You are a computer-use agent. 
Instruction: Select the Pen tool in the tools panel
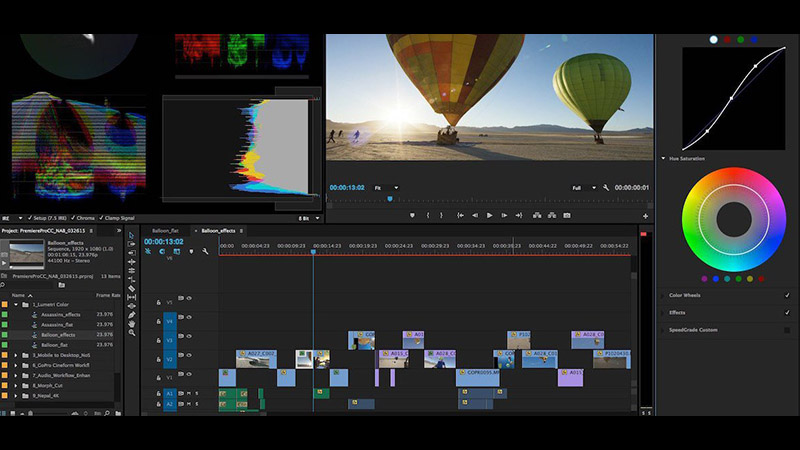click(131, 315)
